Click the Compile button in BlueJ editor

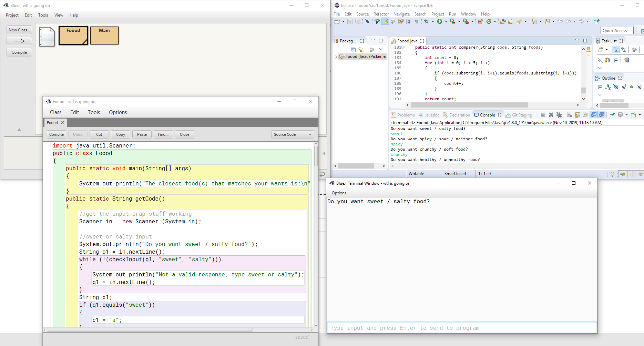click(x=56, y=134)
